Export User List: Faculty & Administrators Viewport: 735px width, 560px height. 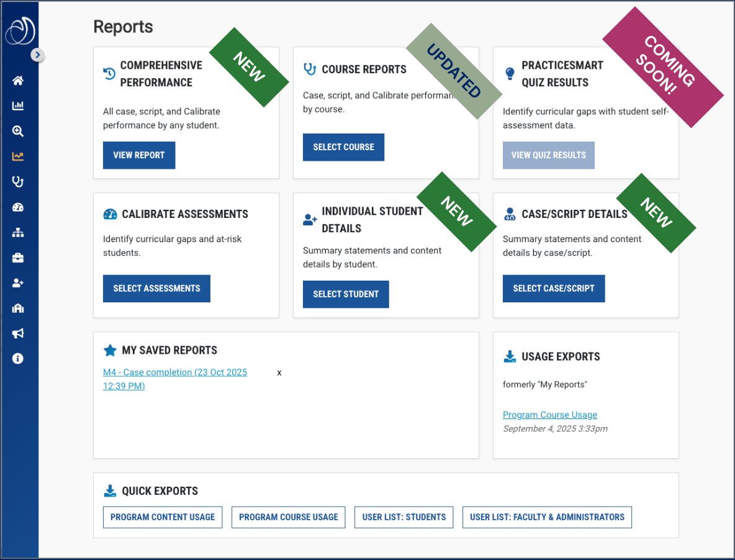[547, 517]
